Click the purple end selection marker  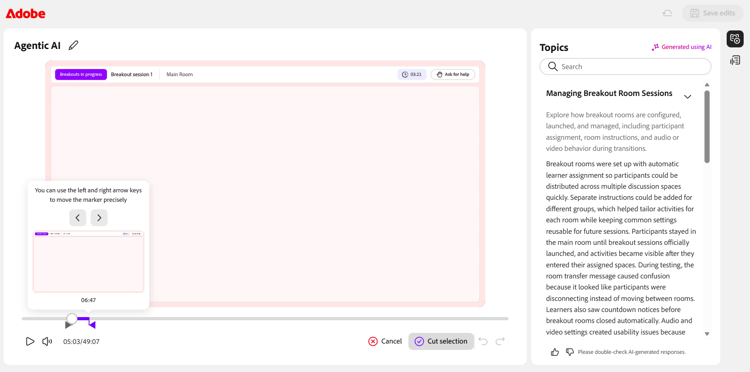[92, 325]
